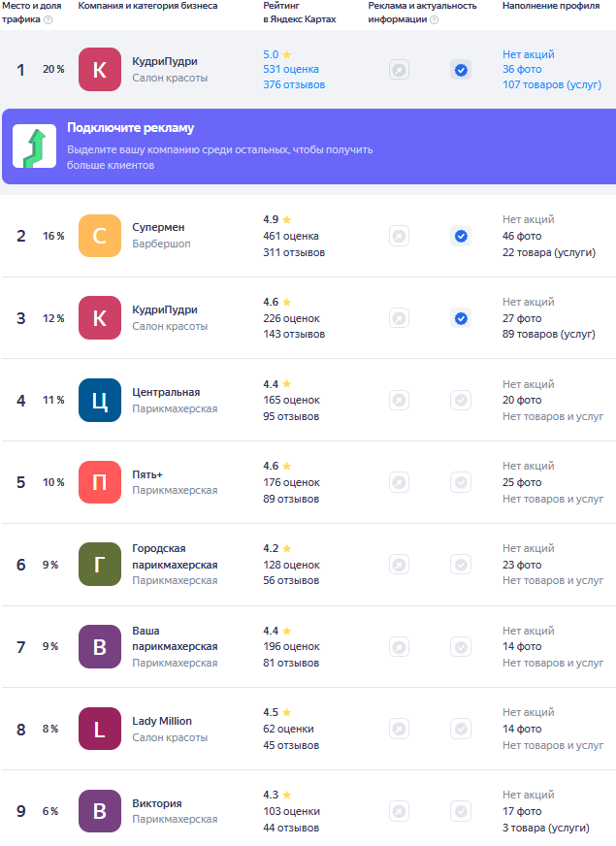Click the advertising status icon in Супермен row
The height and width of the screenshot is (846, 616).
(399, 236)
